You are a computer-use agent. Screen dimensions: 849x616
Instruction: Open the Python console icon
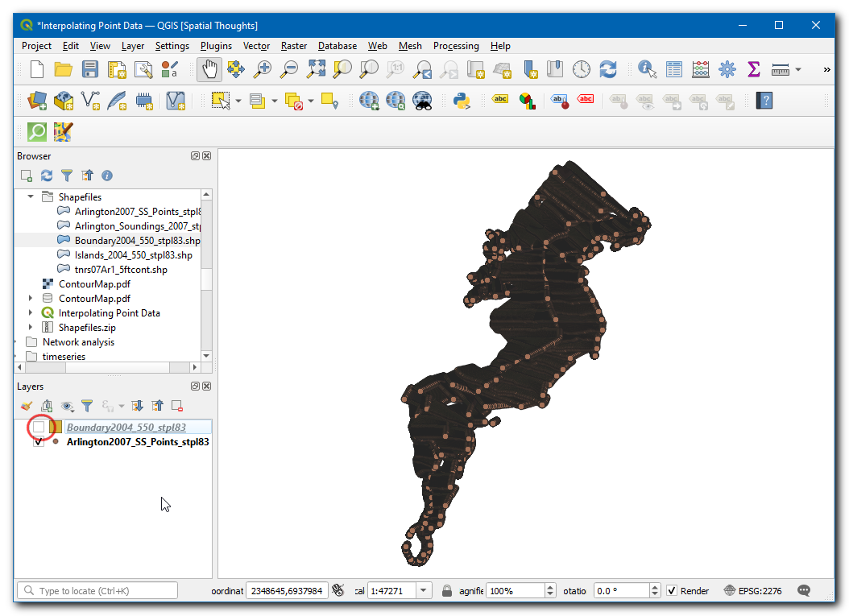click(x=462, y=101)
